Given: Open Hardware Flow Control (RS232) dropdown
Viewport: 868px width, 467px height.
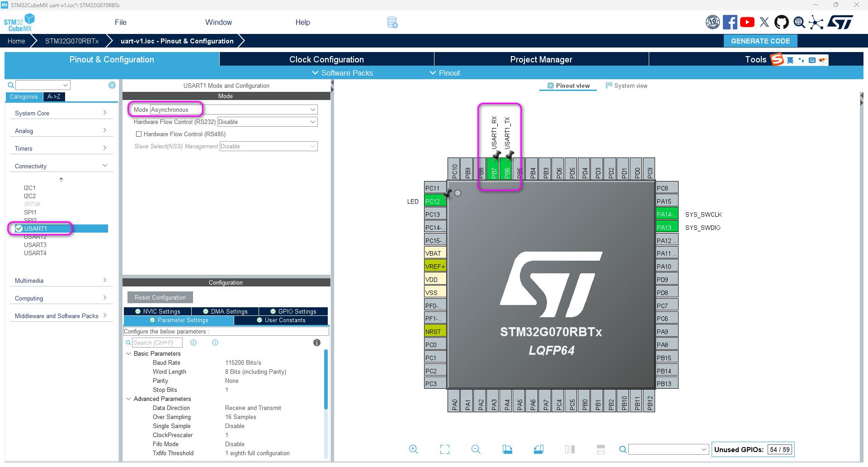Looking at the screenshot, I should pyautogui.click(x=267, y=122).
